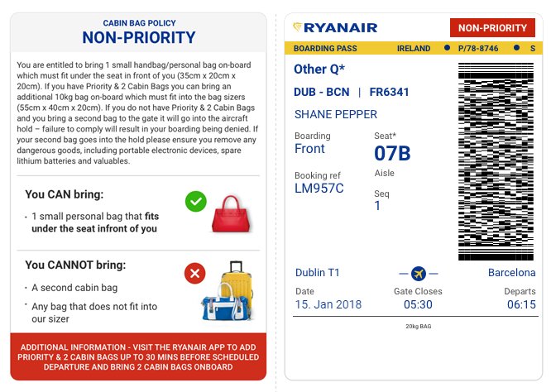Click the red NON-PRIORITY badge
Viewport: 551px width, 392px height.
(x=492, y=28)
